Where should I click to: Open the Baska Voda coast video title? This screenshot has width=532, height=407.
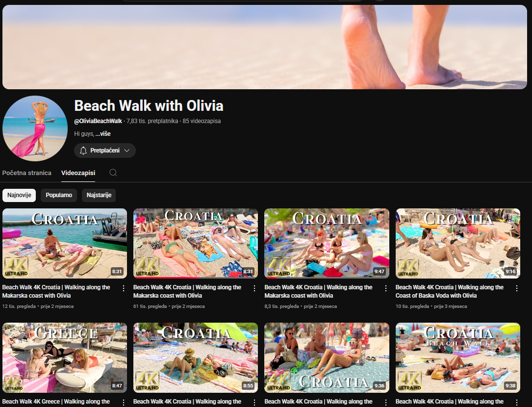tap(449, 291)
